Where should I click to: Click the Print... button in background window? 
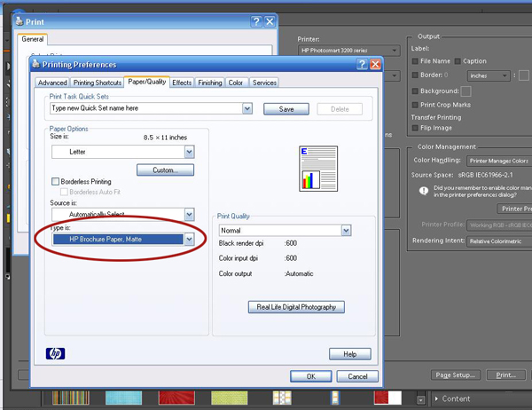(506, 375)
